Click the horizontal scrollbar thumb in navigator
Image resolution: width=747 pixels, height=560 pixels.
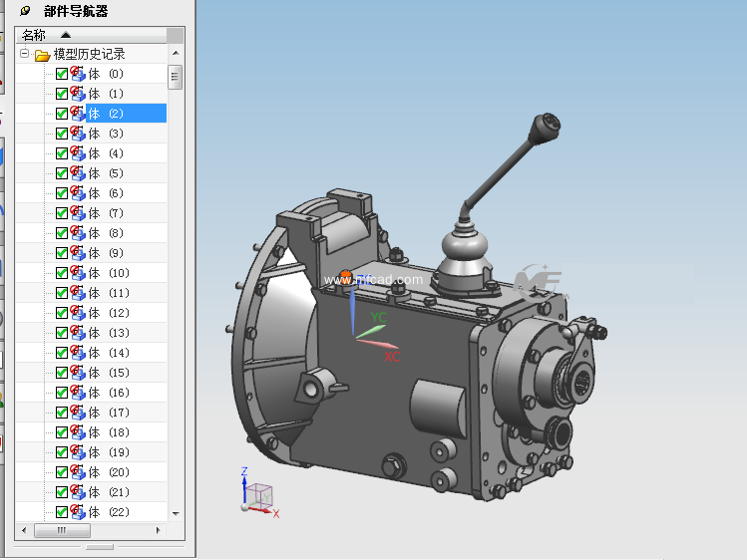61,531
